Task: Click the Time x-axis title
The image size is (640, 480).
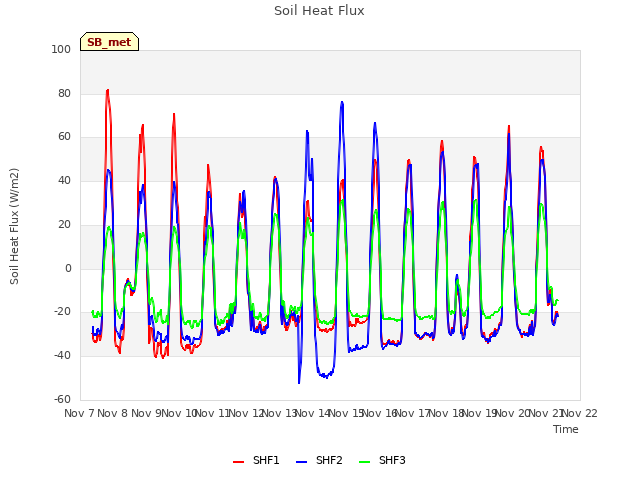Action: click(x=566, y=429)
